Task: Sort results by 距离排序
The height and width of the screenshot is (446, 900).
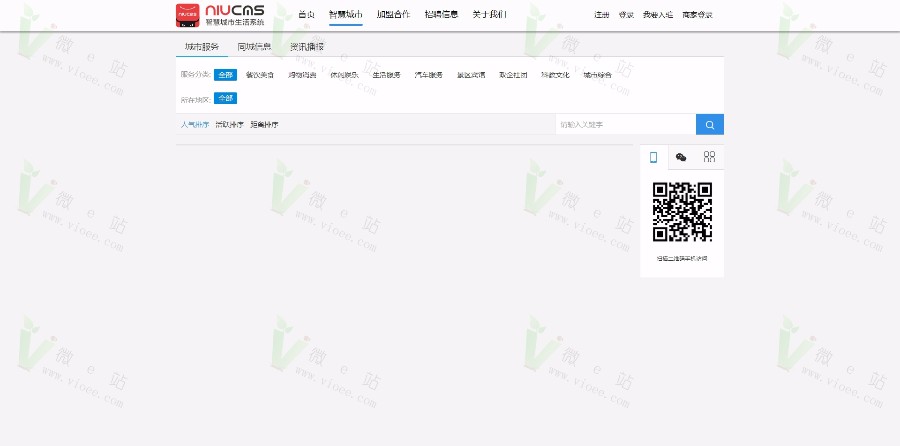Action: click(x=264, y=125)
